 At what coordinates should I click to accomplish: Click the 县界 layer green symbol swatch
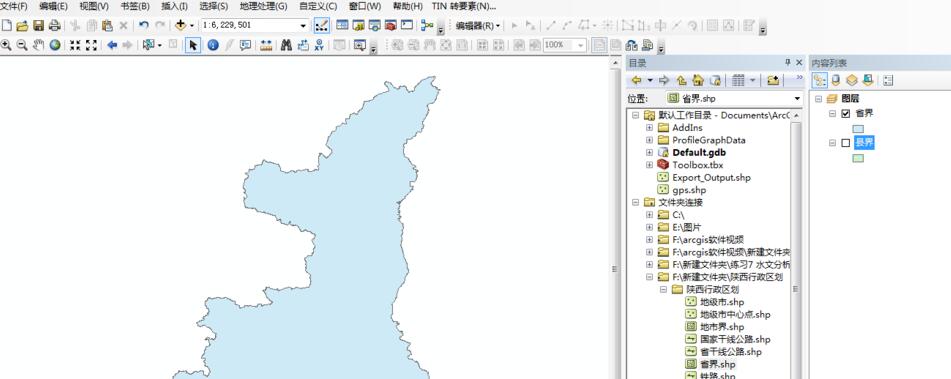pos(858,158)
